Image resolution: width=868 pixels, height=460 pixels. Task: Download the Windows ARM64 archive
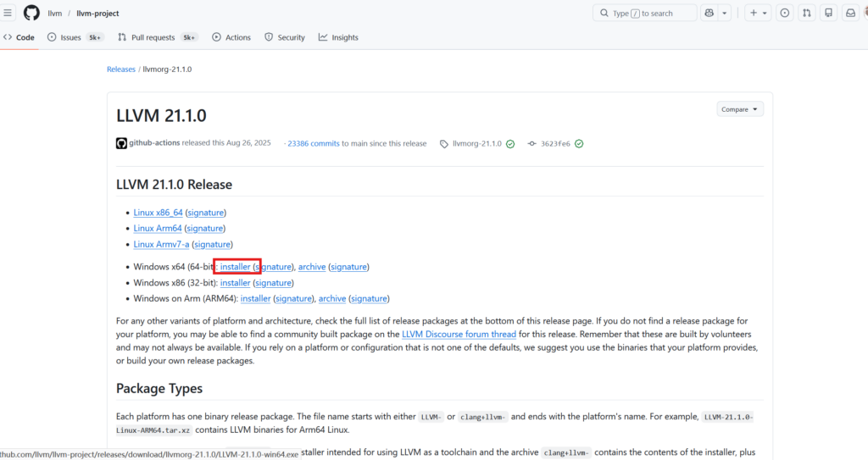[x=332, y=298]
